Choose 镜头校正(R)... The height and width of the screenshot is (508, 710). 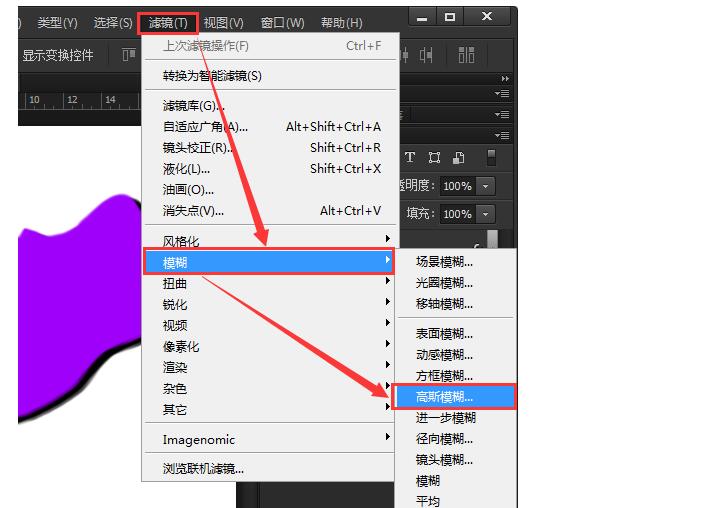(x=269, y=148)
